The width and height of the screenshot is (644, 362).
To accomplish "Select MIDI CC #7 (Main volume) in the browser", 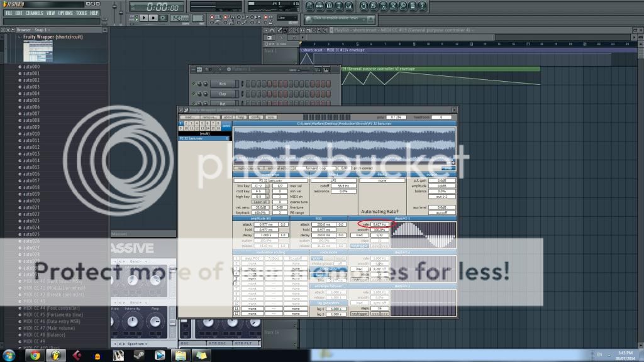I will pos(49,328).
